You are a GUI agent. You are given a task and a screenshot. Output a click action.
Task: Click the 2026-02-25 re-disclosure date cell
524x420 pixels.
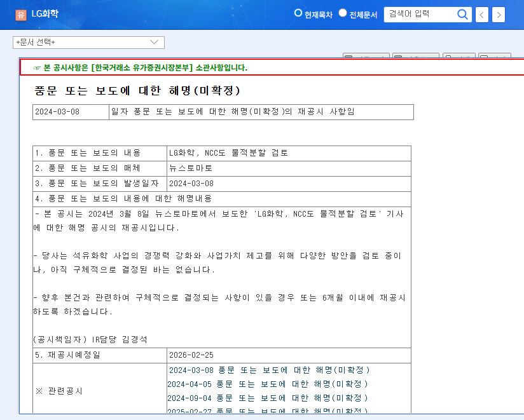(289, 355)
